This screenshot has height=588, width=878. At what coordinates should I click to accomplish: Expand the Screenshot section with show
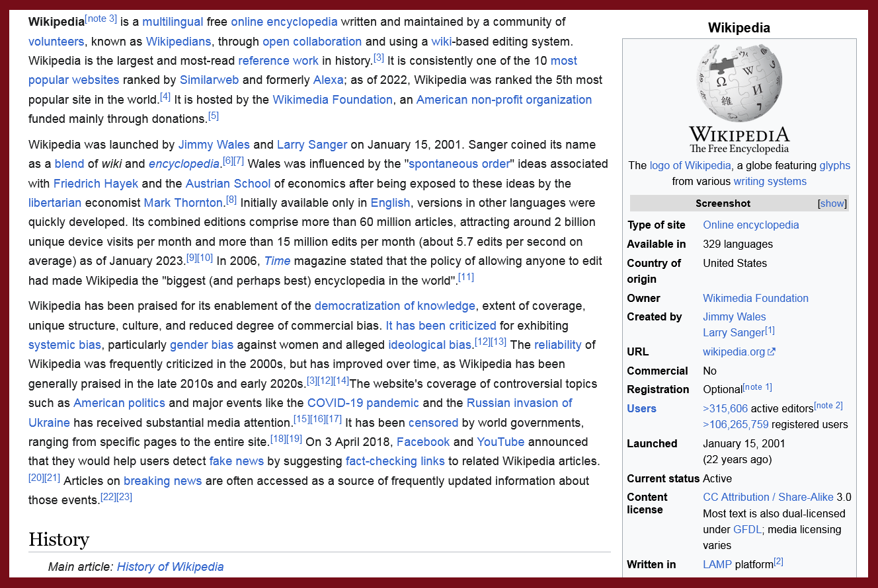[x=832, y=203]
